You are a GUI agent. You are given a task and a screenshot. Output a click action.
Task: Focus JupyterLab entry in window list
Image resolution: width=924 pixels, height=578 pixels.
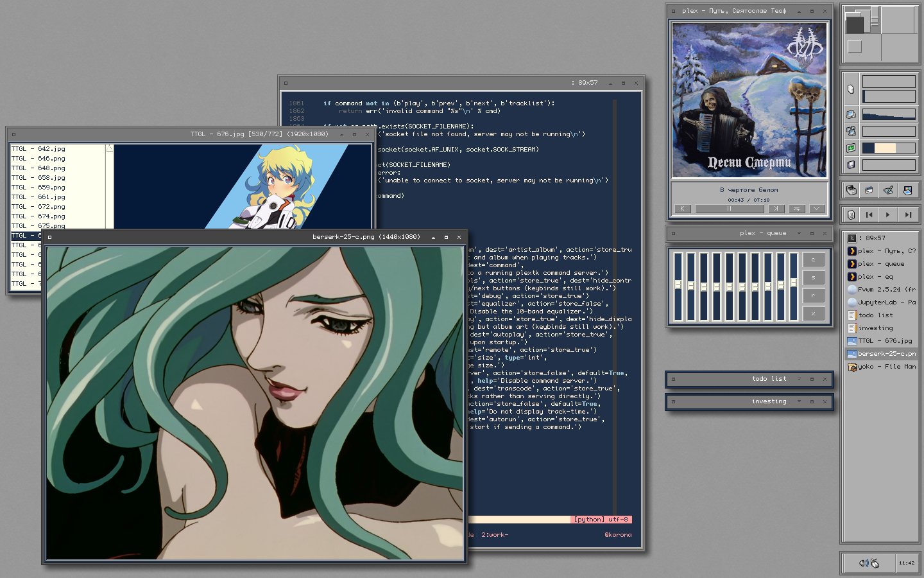pos(882,302)
